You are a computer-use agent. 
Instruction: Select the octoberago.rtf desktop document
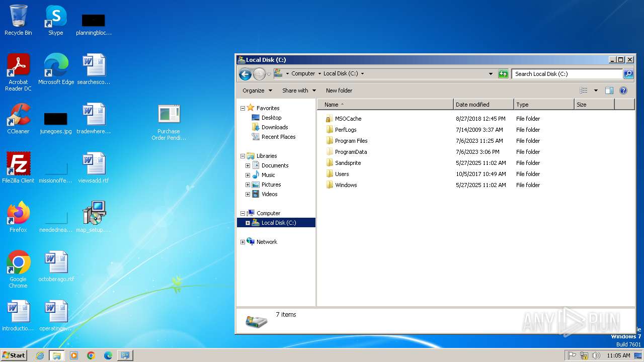pyautogui.click(x=56, y=266)
